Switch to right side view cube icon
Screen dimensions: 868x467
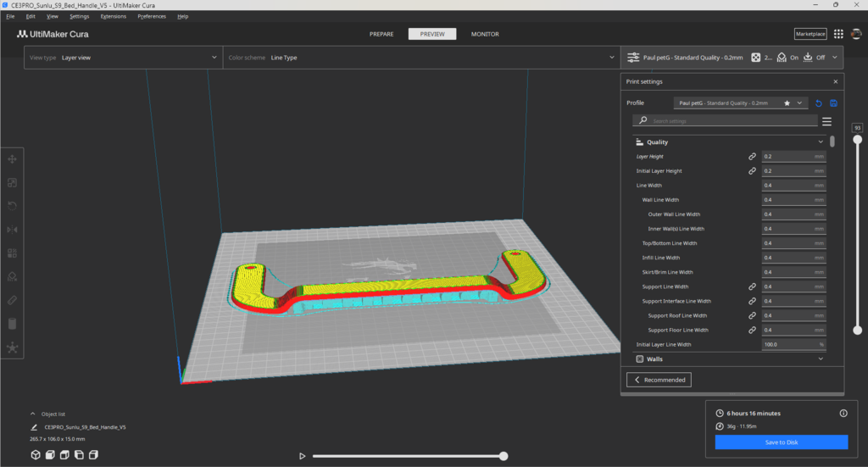click(x=93, y=455)
